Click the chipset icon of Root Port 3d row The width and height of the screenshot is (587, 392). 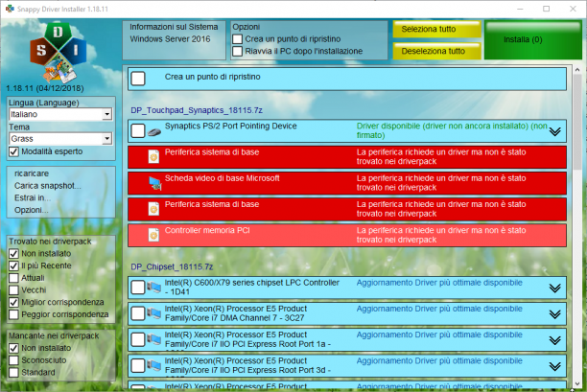pyautogui.click(x=153, y=366)
